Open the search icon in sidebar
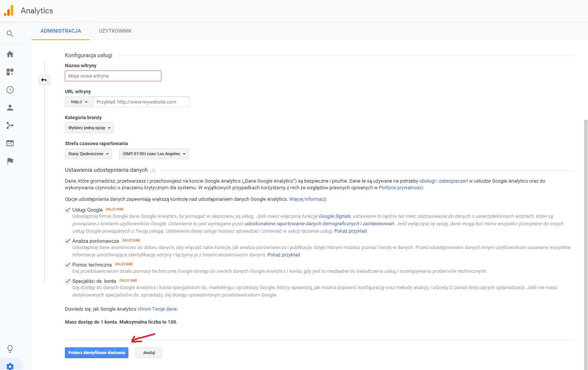Image resolution: width=588 pixels, height=370 pixels. point(10,34)
